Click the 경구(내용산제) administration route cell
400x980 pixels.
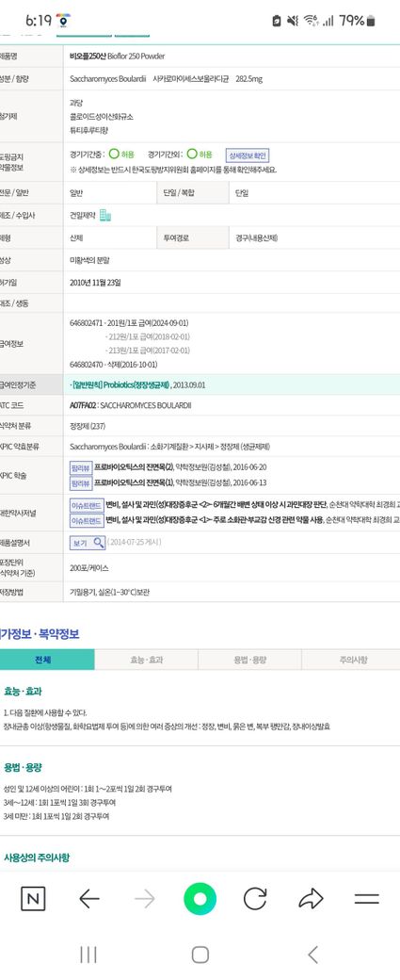pos(256,237)
